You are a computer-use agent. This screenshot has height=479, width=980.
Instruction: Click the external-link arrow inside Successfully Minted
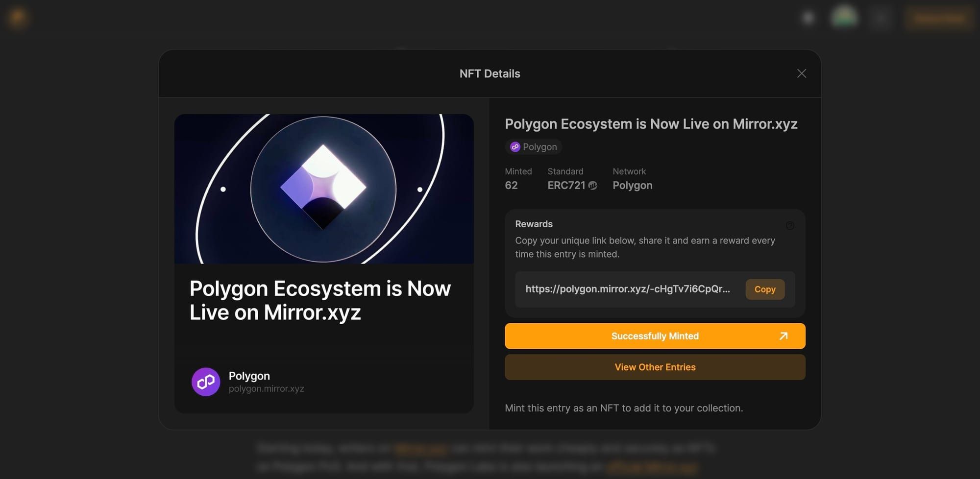click(x=784, y=336)
